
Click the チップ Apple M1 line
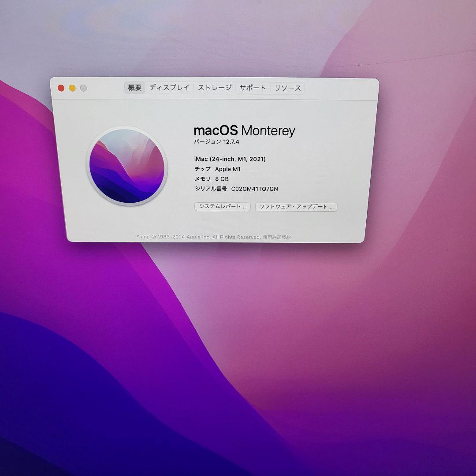coord(218,169)
